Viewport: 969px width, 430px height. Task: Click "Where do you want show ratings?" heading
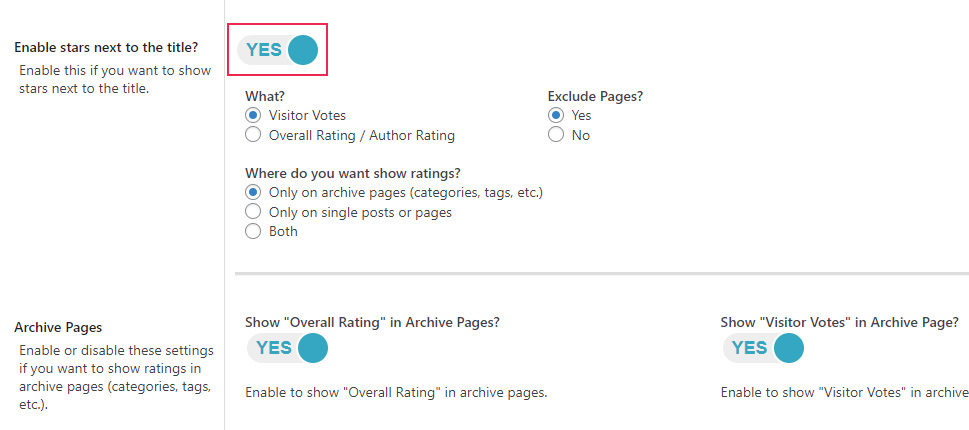pos(353,173)
